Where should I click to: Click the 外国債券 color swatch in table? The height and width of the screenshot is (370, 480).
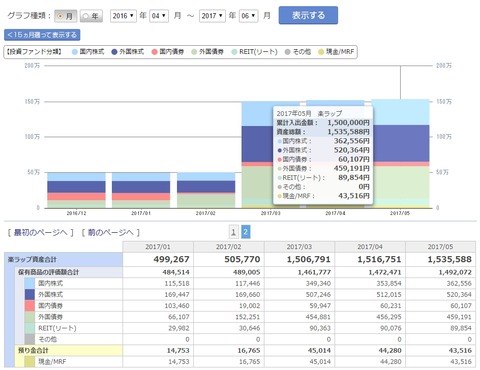29,317
